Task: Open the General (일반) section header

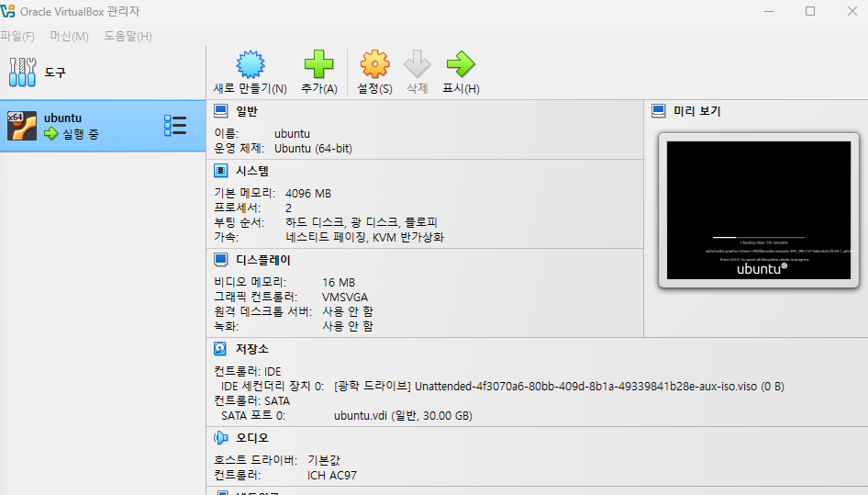Action: (x=246, y=111)
